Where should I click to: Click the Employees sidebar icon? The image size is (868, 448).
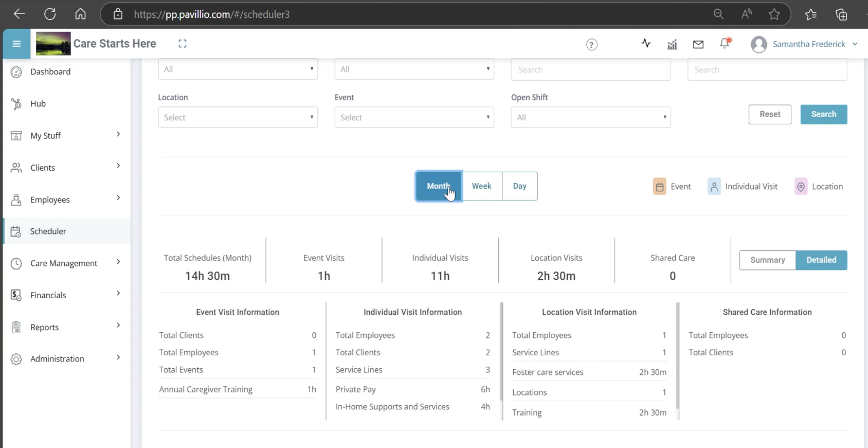click(16, 200)
